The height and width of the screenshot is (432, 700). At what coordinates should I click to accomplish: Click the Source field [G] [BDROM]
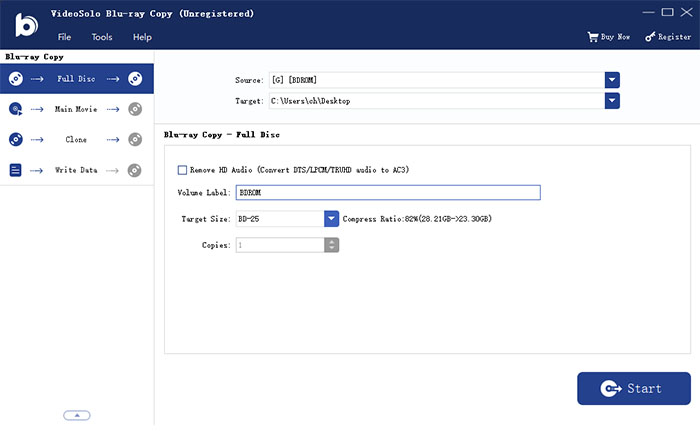click(x=437, y=80)
